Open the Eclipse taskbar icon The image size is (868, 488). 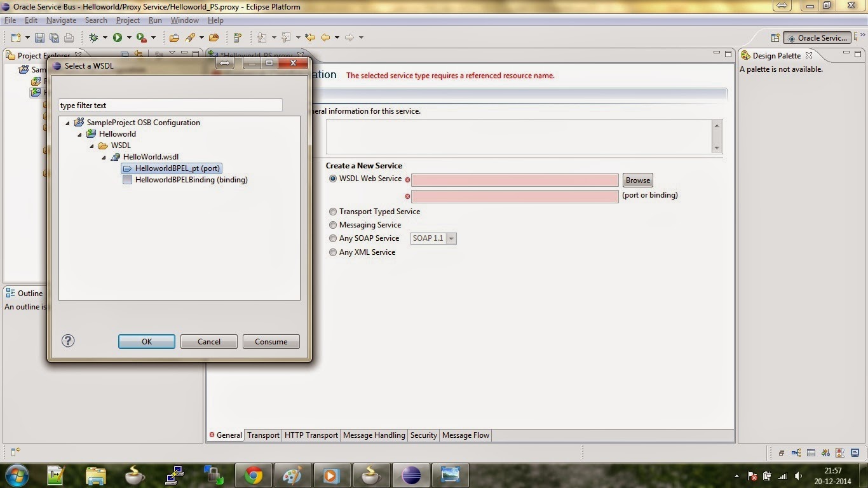point(411,475)
